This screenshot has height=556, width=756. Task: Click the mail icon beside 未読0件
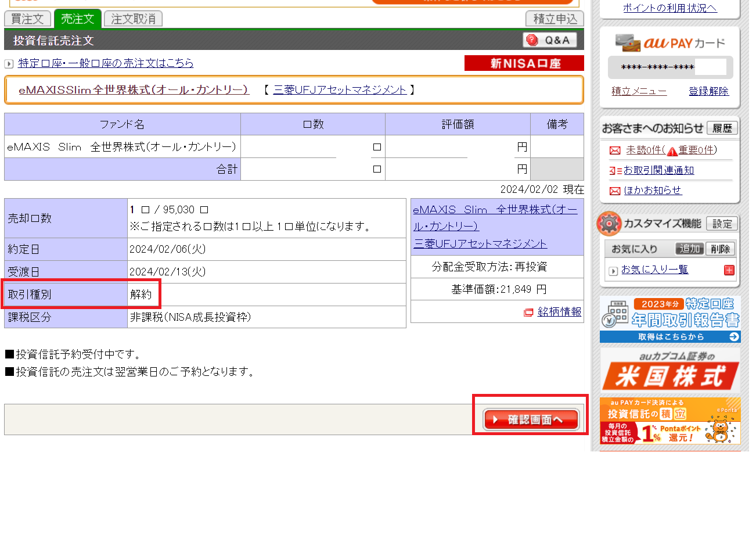click(615, 150)
